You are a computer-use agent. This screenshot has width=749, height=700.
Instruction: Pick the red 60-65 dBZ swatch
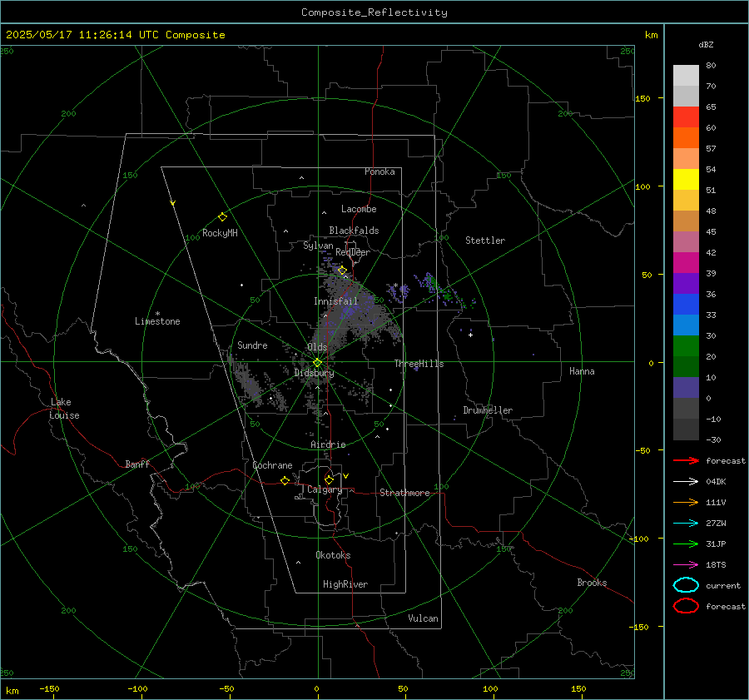[x=686, y=117]
